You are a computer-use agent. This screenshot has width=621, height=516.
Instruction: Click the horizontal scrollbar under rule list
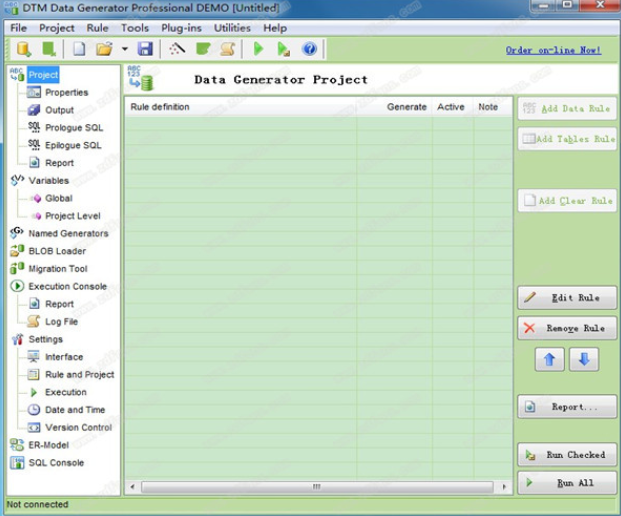click(316, 487)
